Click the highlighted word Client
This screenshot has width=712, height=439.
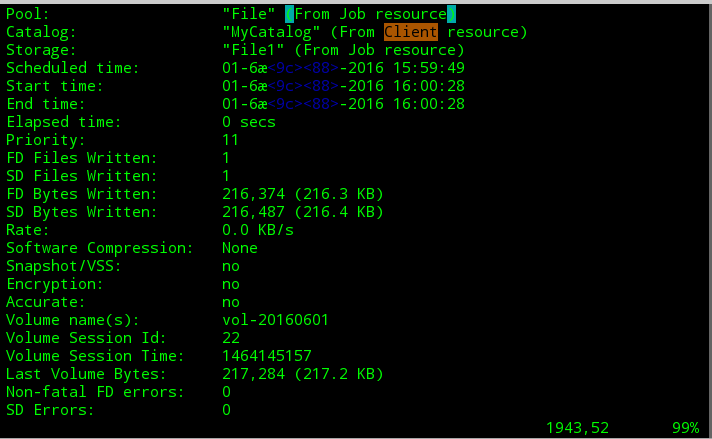[411, 32]
